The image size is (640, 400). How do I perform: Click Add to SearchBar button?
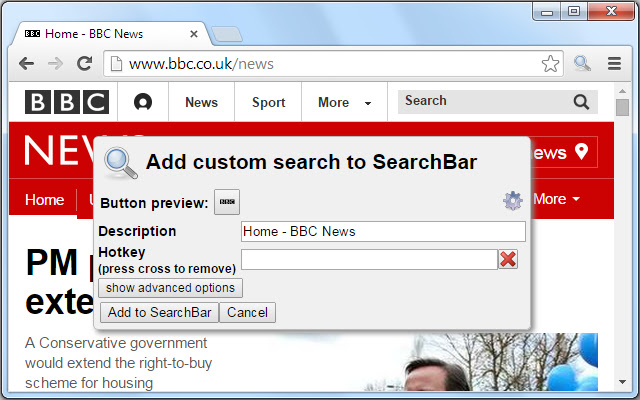tap(159, 312)
